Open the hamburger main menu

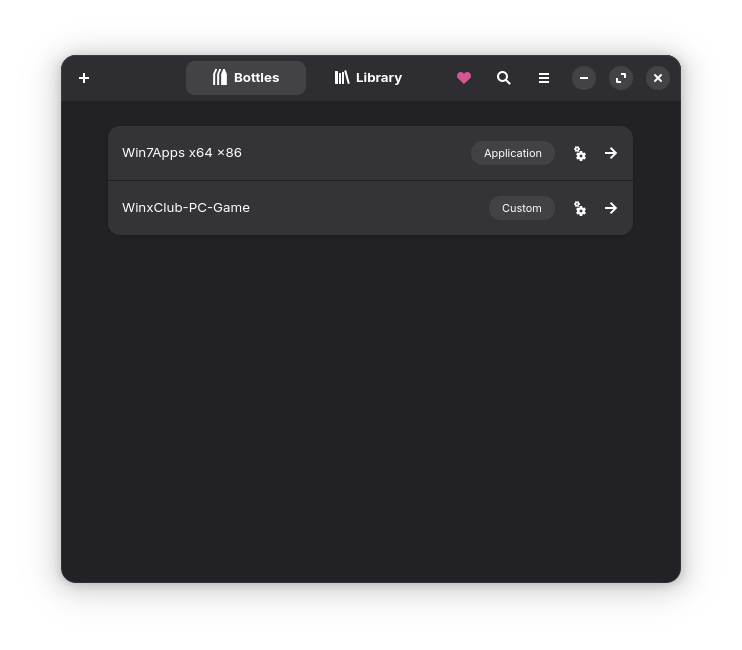click(x=544, y=78)
